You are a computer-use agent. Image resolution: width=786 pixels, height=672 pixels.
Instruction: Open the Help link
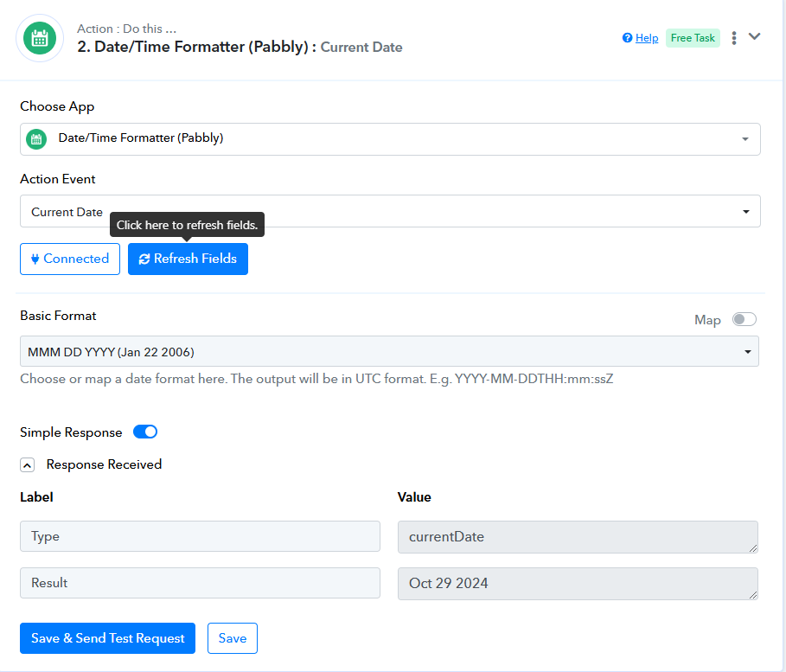pyautogui.click(x=647, y=38)
